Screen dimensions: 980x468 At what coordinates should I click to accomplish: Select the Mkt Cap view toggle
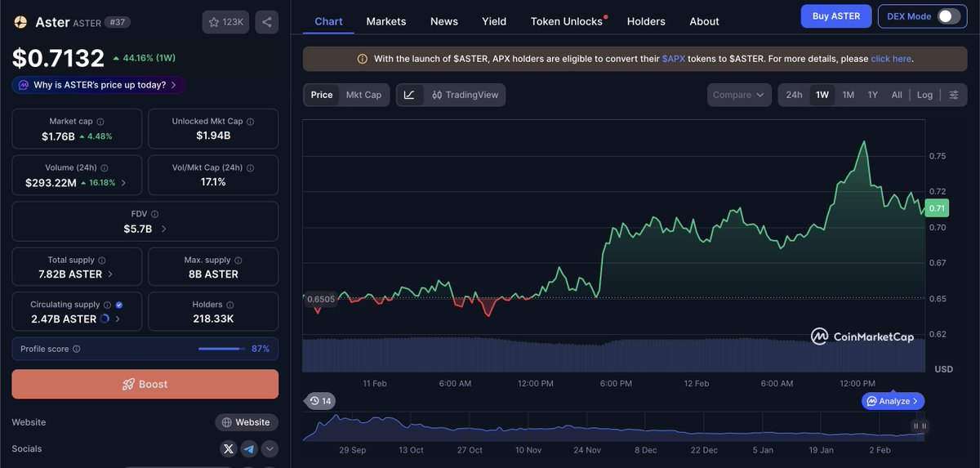(363, 95)
